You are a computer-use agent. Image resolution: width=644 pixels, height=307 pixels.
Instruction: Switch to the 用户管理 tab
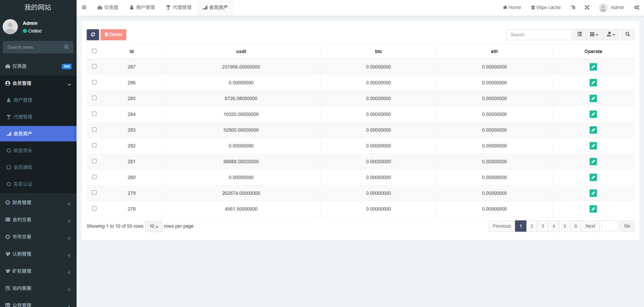point(142,8)
